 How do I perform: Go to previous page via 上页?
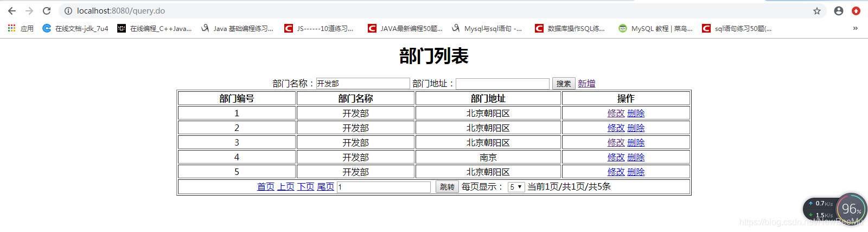pyautogui.click(x=286, y=186)
